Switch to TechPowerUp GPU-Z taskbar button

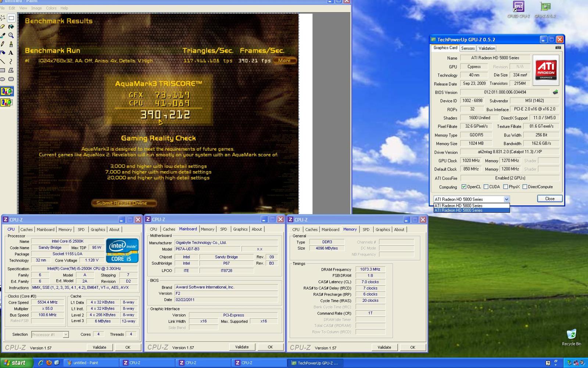click(316, 363)
